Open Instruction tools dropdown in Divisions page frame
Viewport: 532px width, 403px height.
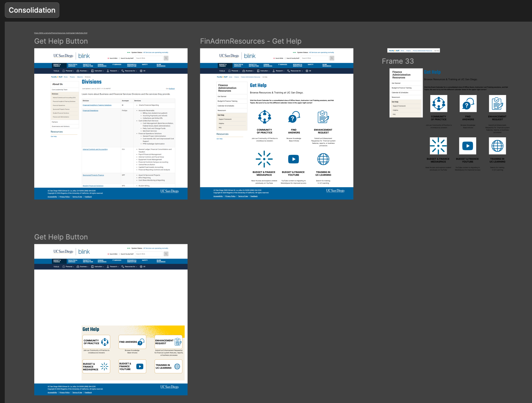point(97,71)
